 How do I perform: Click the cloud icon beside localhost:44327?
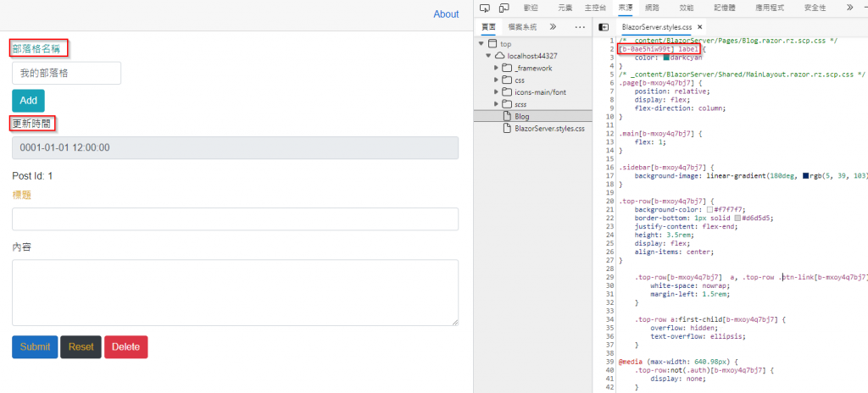pos(500,56)
